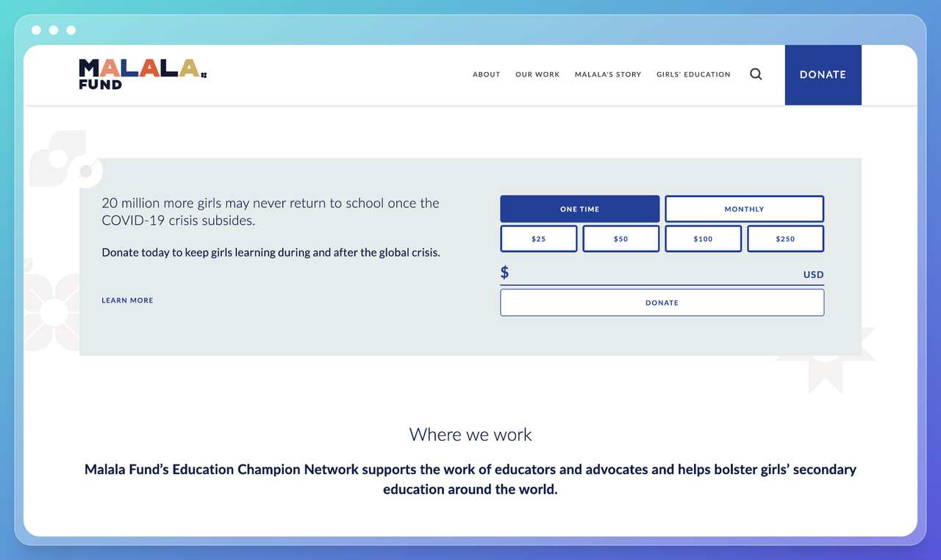Click the blue Donate button in header
Viewport: 941px width, 560px height.
pos(823,74)
